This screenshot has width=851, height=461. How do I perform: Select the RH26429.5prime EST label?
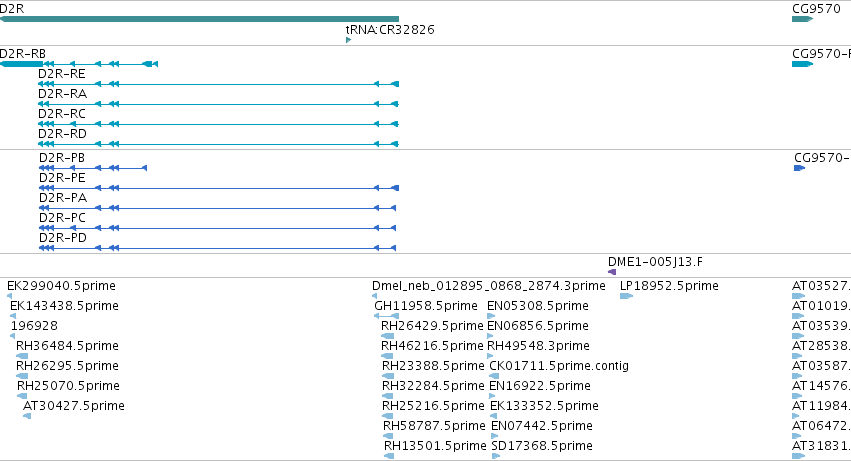coord(432,326)
